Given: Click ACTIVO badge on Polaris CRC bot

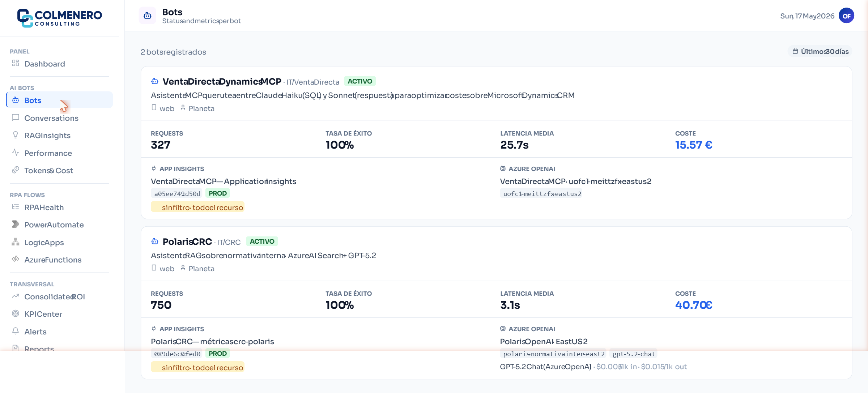Looking at the screenshot, I should click(262, 242).
